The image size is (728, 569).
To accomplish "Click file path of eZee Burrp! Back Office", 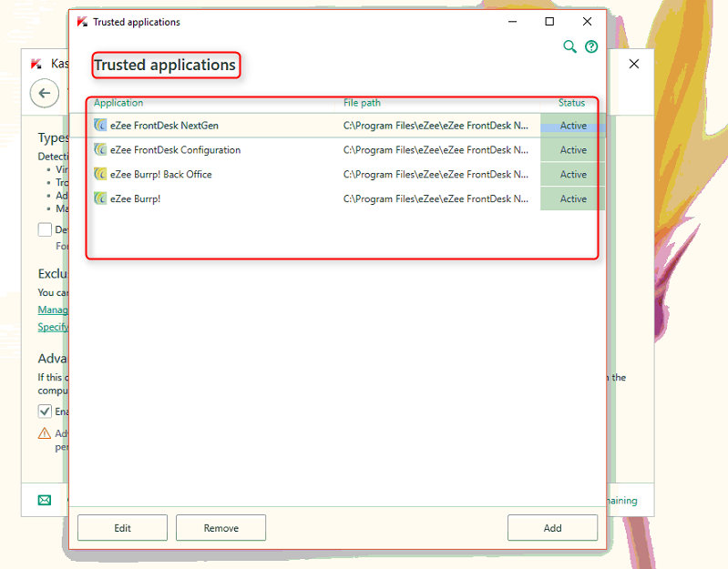I will tap(436, 175).
